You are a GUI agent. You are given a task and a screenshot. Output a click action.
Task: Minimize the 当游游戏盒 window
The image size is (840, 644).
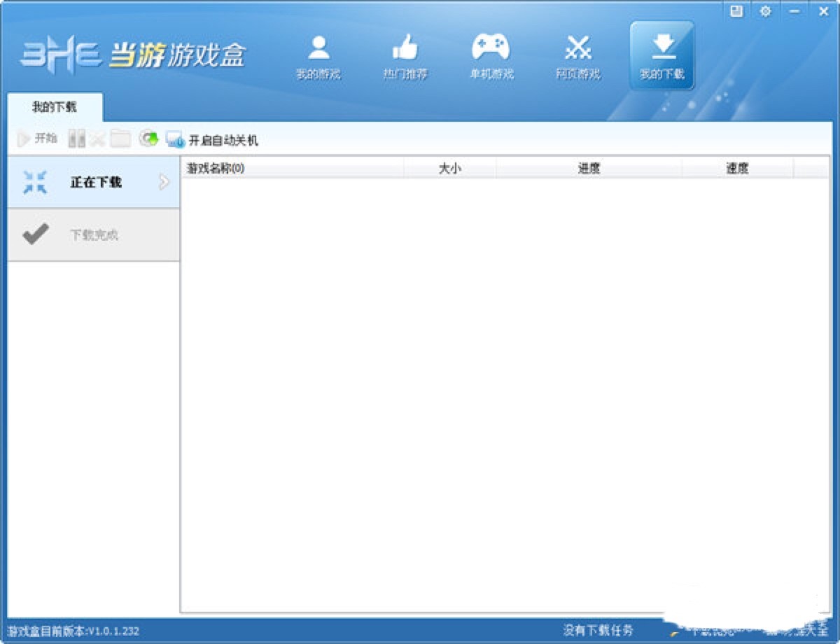(794, 11)
